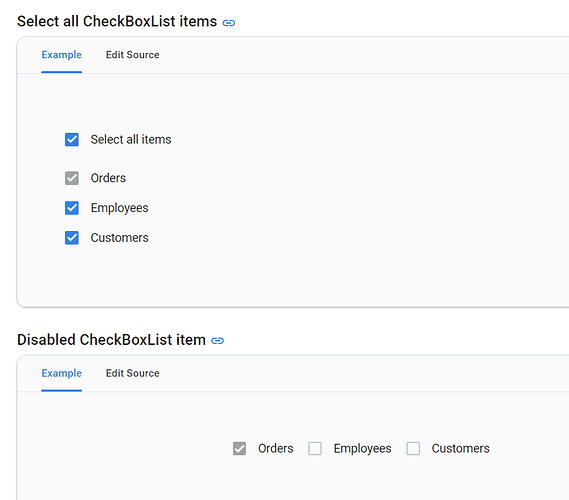Toggle the Customers checkbox in first list
569x500 pixels.
[72, 238]
